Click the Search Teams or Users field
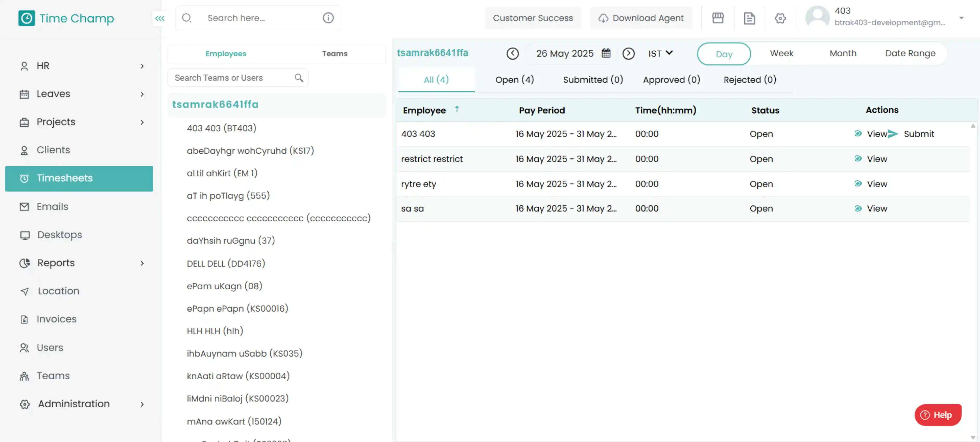980x442 pixels. pos(238,78)
